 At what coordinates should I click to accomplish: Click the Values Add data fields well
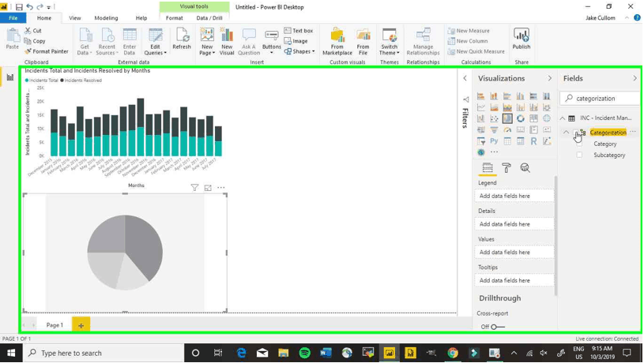(x=514, y=253)
